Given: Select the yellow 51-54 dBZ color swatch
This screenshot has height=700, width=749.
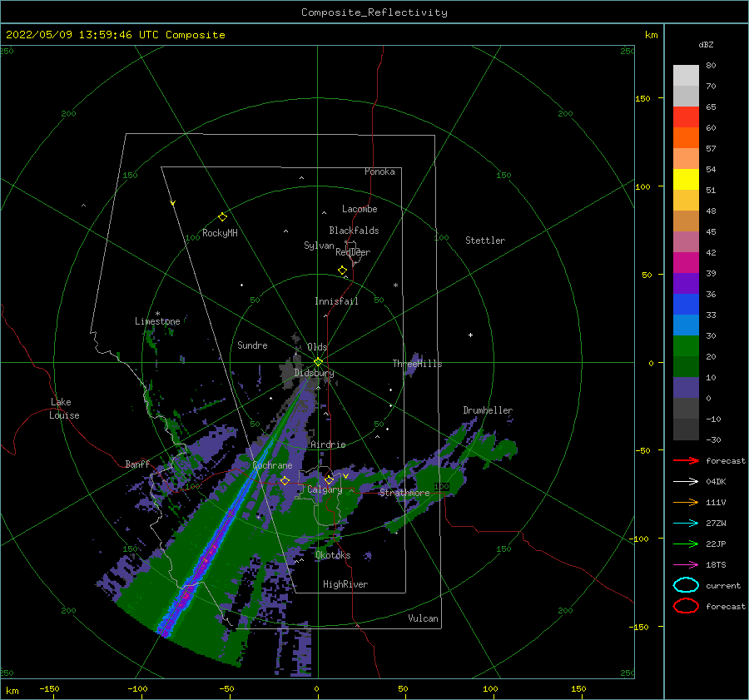Looking at the screenshot, I should click(686, 179).
